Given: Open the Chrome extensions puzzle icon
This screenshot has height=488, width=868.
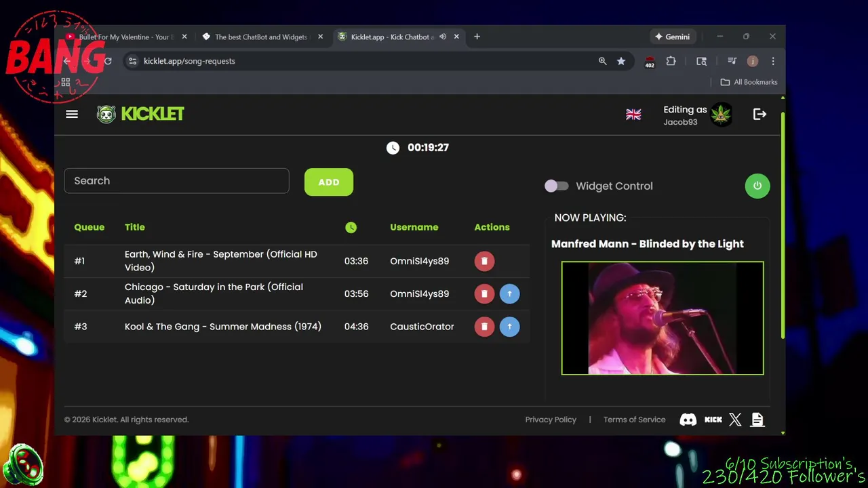Looking at the screenshot, I should 671,61.
